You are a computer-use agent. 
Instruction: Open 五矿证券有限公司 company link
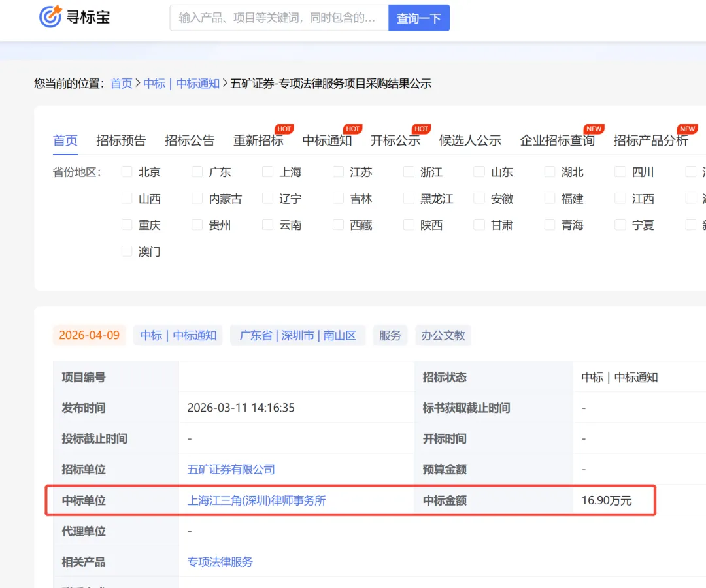231,469
